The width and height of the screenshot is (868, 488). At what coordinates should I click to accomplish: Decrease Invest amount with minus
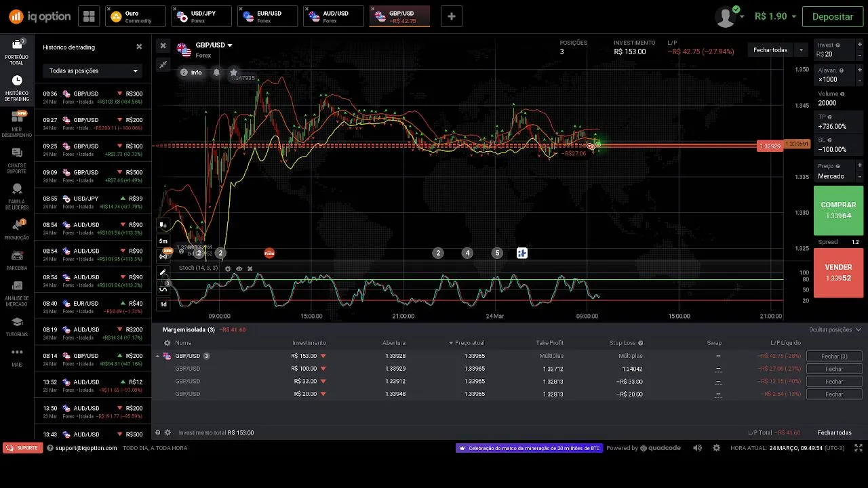[860, 54]
